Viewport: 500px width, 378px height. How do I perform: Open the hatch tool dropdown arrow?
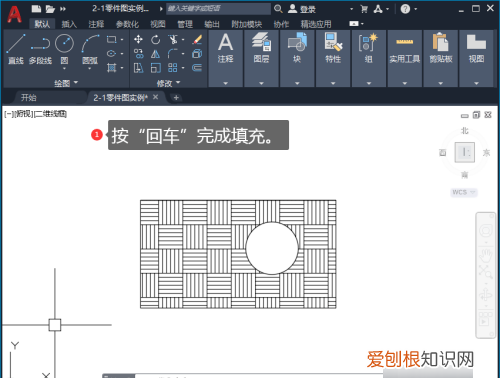(x=122, y=68)
